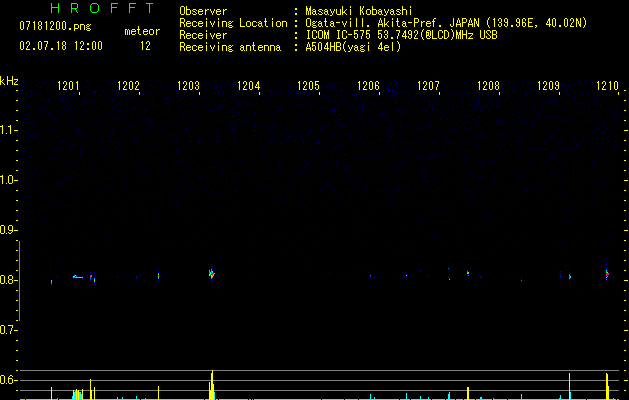
Task: Click the 1205 time marker
Action: 308,86
